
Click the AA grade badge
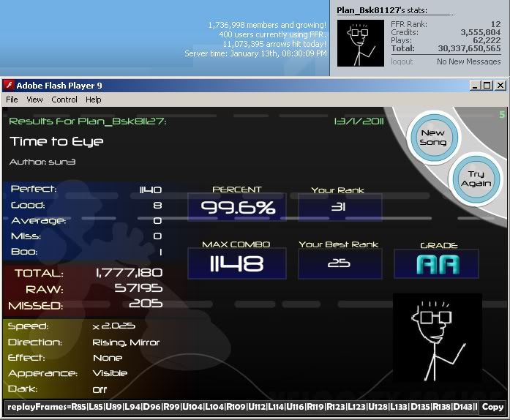pos(437,264)
